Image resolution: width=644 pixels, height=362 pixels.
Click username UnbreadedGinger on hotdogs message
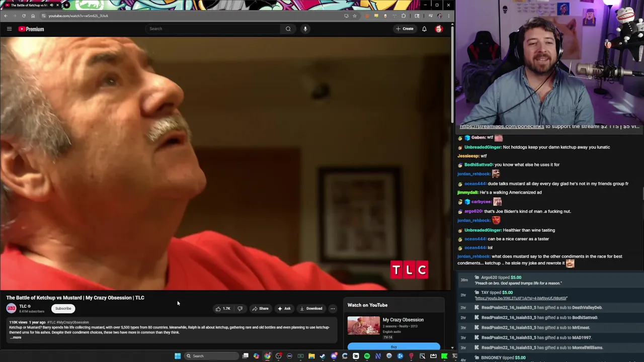coord(482,147)
